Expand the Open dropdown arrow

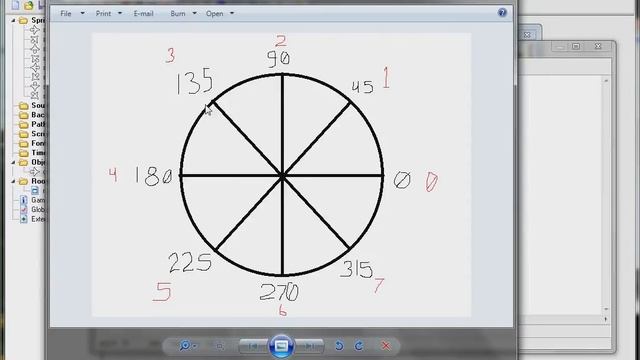(232, 13)
